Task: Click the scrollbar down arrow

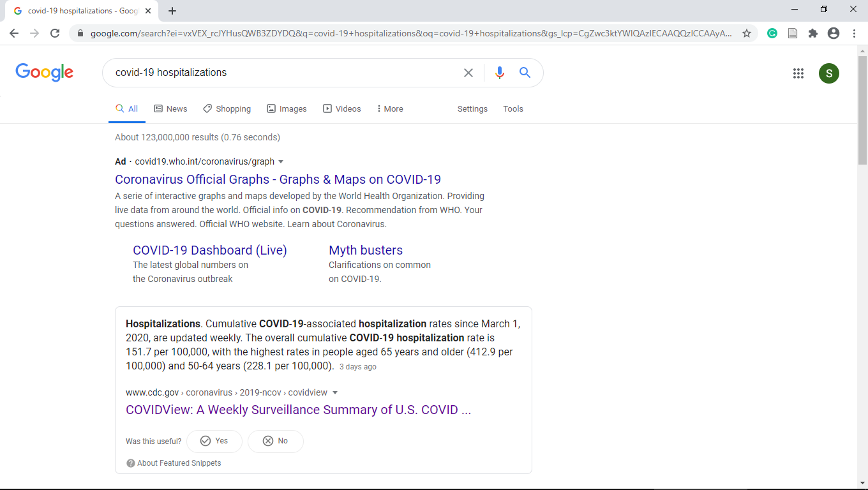Action: (863, 482)
